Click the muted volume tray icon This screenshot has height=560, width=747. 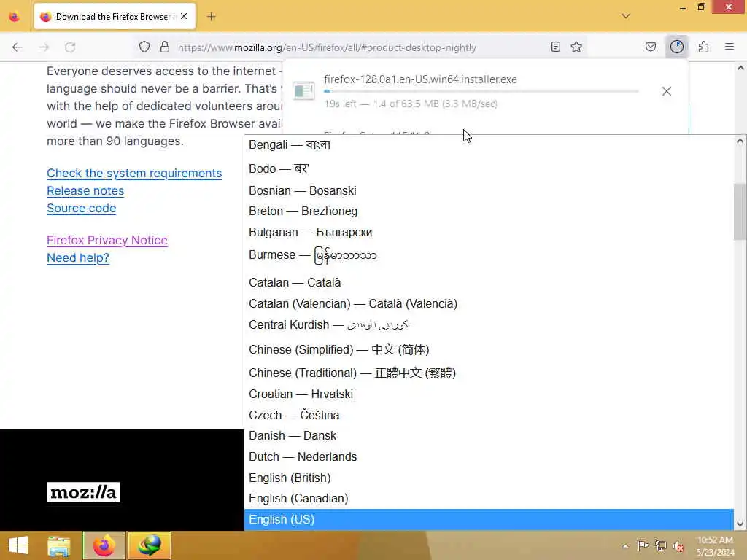coord(678,545)
